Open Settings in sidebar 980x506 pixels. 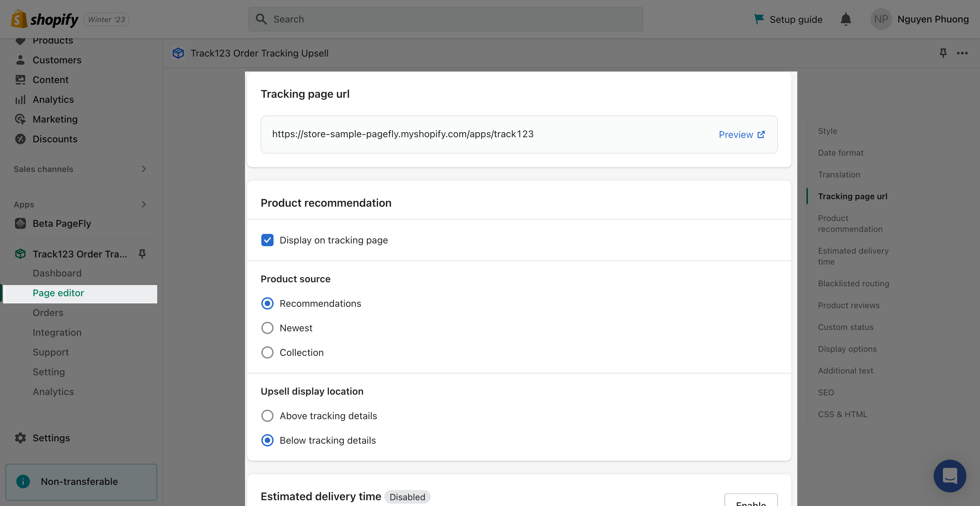pos(51,438)
